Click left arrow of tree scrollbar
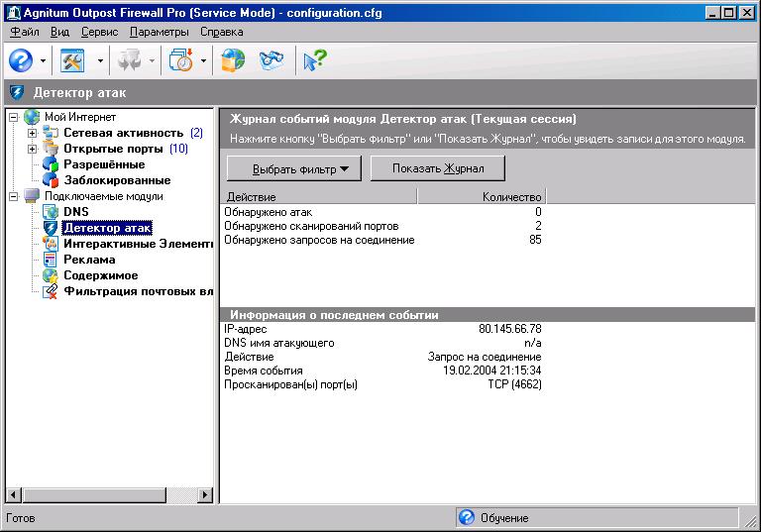The image size is (761, 532). pos(14,495)
